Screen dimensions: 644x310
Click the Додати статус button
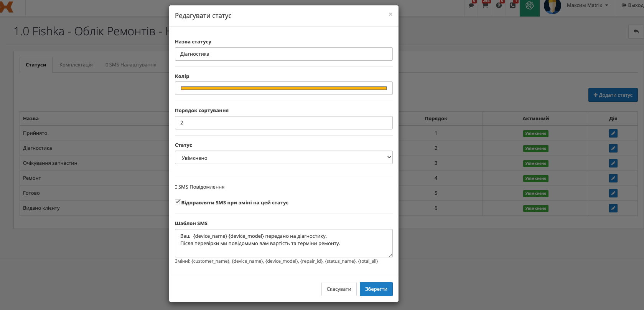(x=613, y=95)
